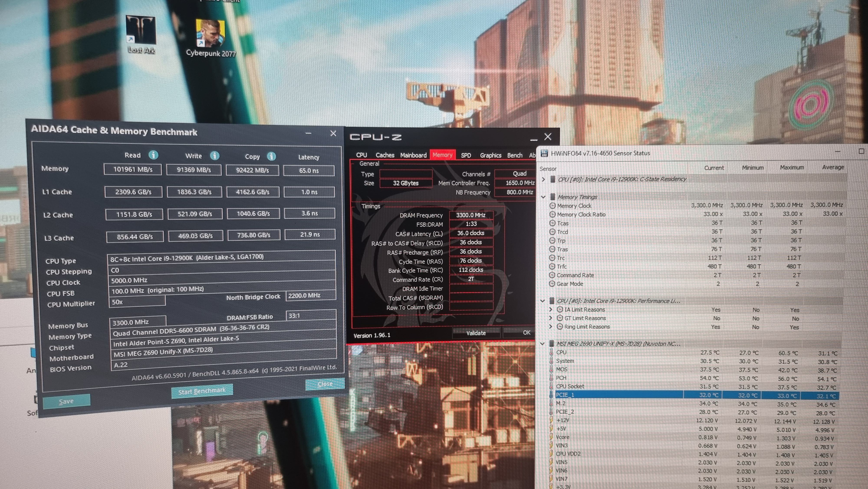Click the Trcd timing icon

tap(552, 232)
